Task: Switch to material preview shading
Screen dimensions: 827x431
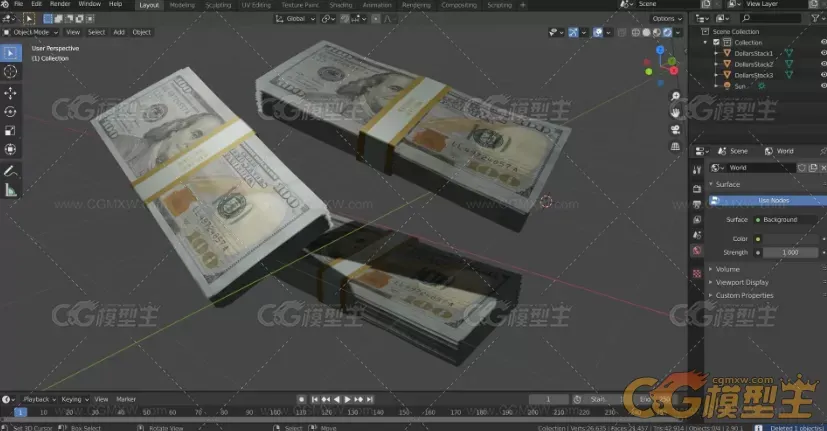Action: coord(657,33)
